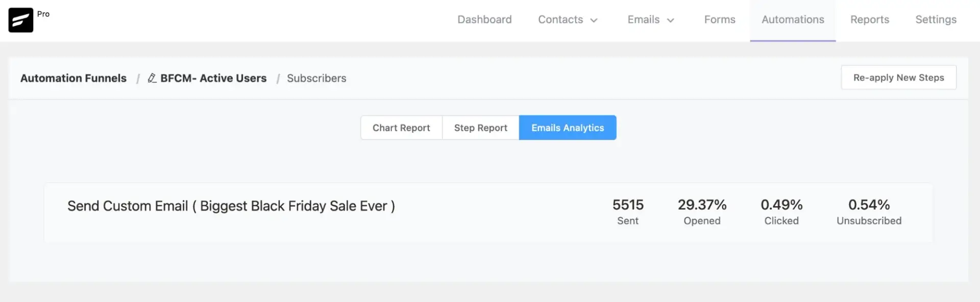Go to the Forms page
The width and height of the screenshot is (980, 302).
(720, 19)
